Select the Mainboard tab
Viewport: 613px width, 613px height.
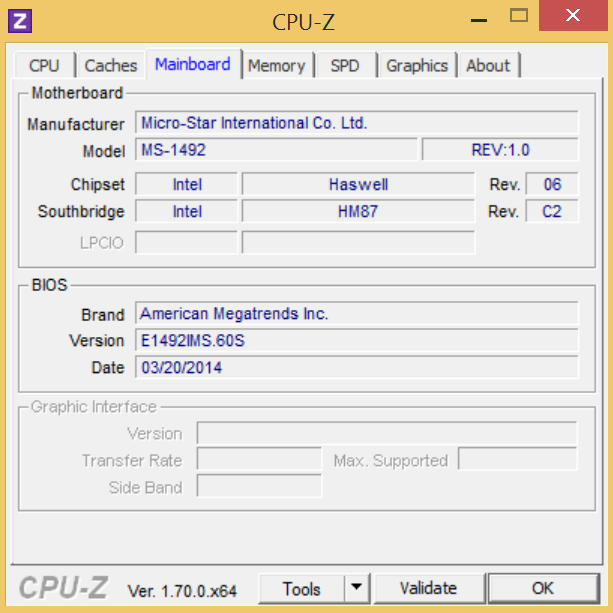193,64
